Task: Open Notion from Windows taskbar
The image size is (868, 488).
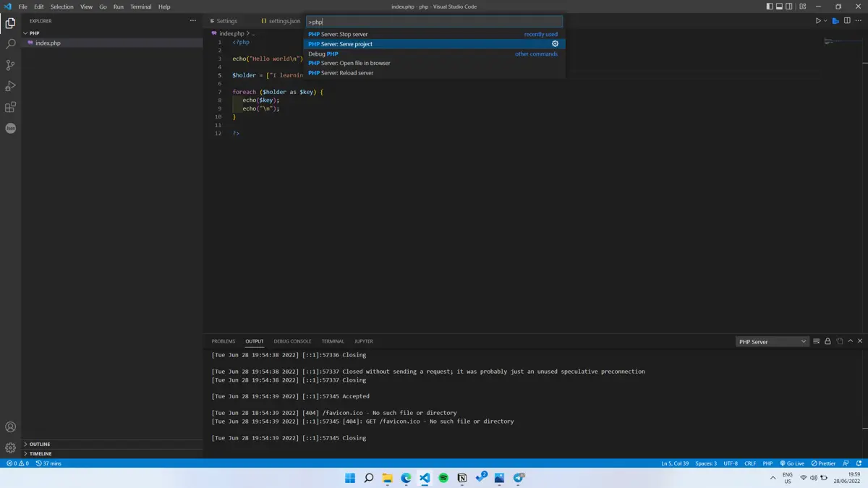Action: tap(462, 478)
